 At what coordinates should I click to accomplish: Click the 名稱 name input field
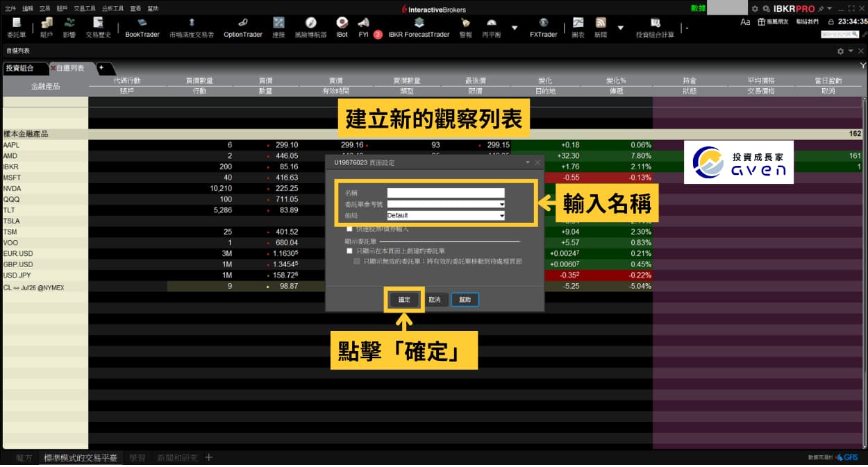tap(446, 193)
